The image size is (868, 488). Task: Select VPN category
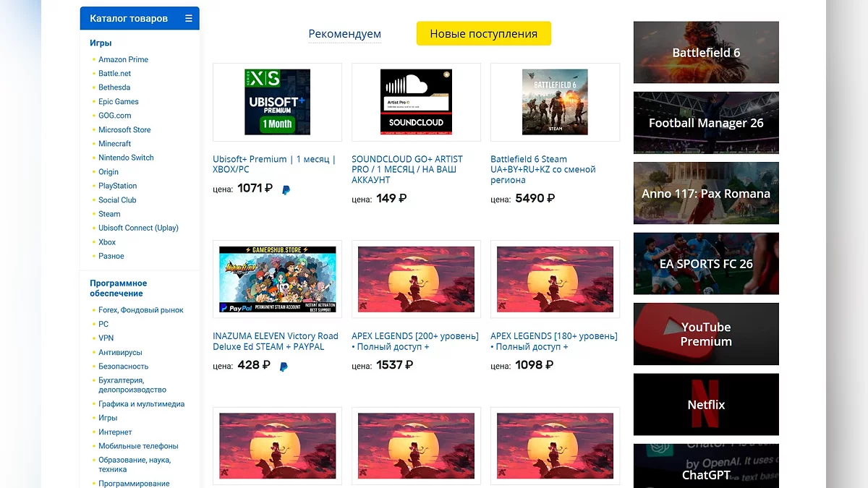point(106,338)
